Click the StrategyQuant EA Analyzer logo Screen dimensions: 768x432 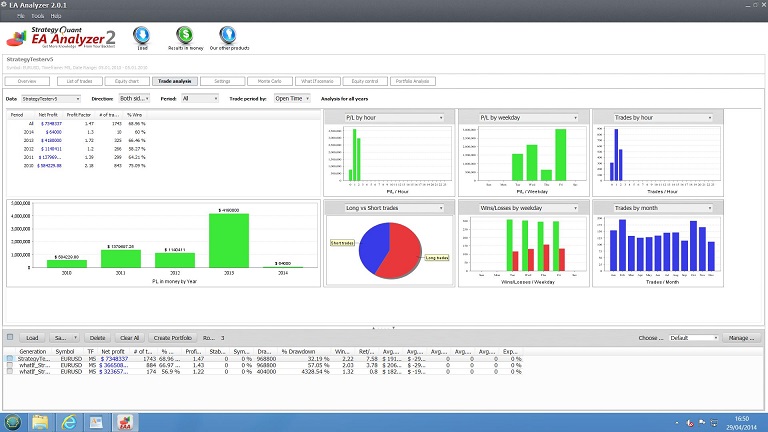(x=60, y=40)
